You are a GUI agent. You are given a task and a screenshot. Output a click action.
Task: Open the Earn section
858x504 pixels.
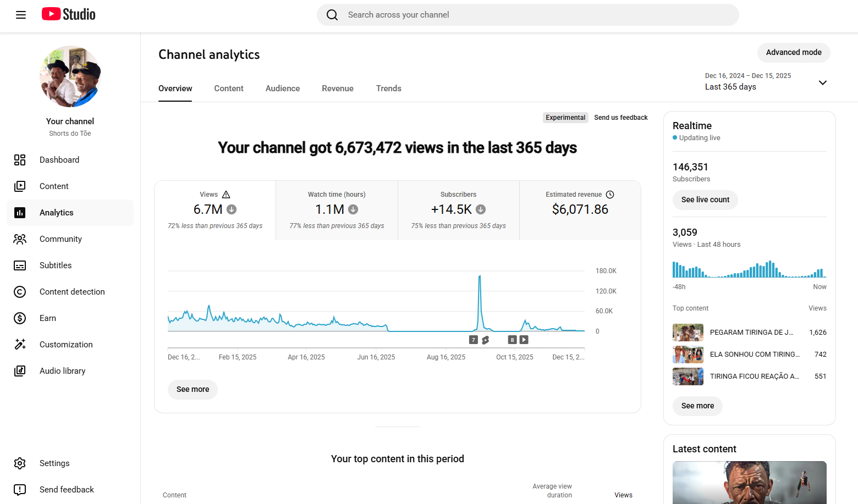point(48,318)
